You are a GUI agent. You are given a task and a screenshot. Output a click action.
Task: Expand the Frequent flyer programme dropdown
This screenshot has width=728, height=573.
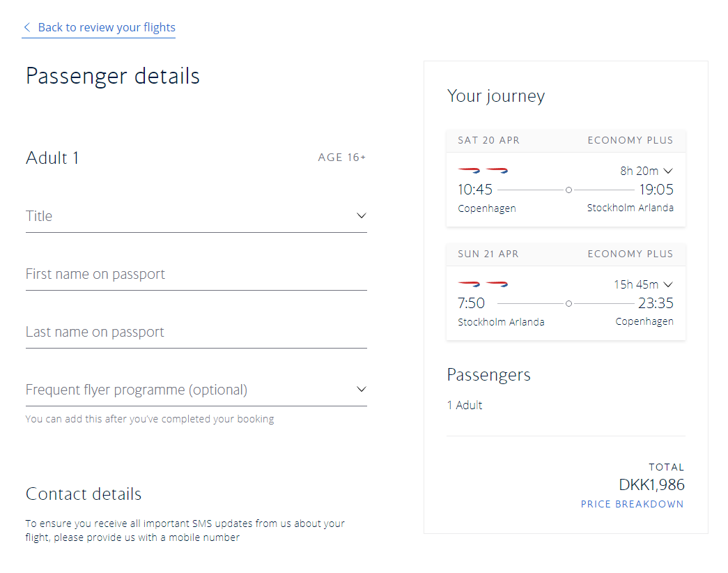click(x=196, y=390)
